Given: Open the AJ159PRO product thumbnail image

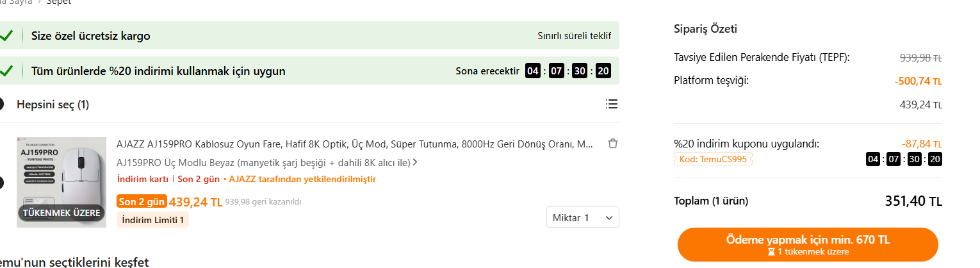Looking at the screenshot, I should (61, 173).
